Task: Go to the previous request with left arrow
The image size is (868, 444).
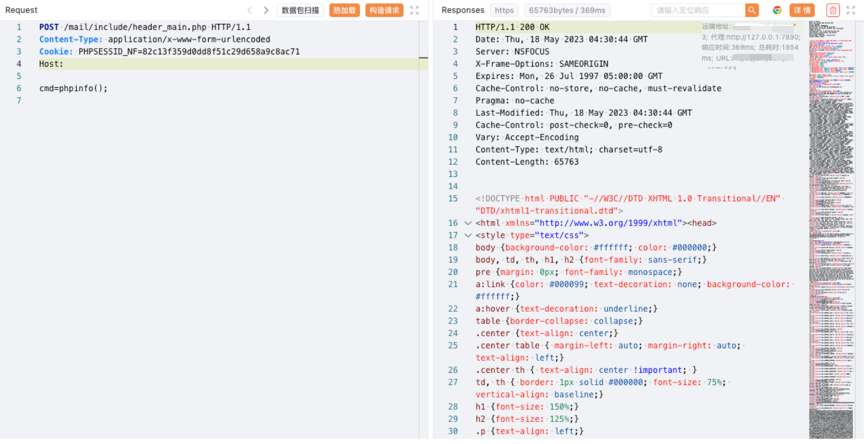Action: click(x=249, y=10)
